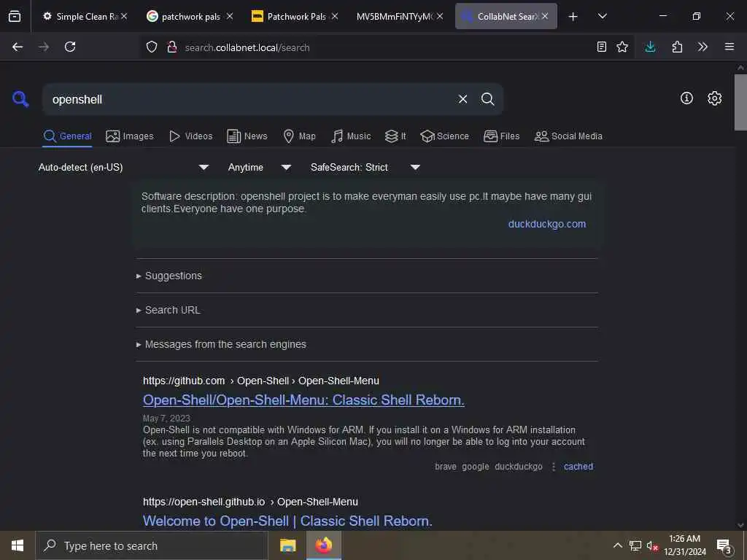The image size is (747, 560).
Task: Open the About info icon
Action: coord(686,98)
